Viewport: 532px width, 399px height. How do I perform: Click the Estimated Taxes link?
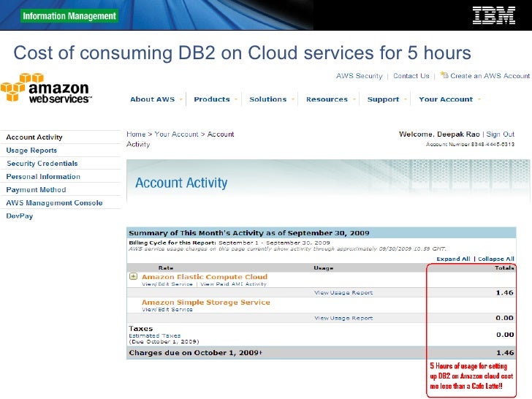point(155,335)
